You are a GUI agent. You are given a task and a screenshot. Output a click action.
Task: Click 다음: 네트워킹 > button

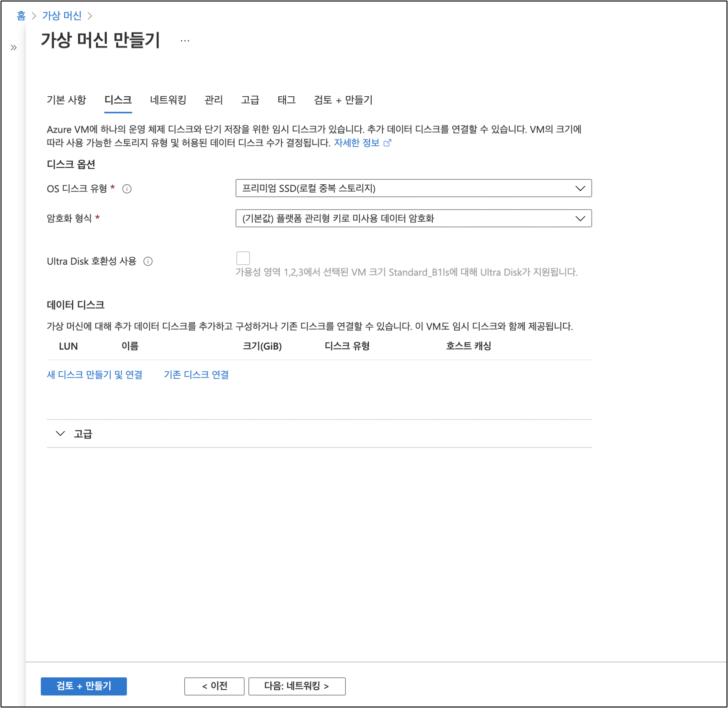coord(297,686)
